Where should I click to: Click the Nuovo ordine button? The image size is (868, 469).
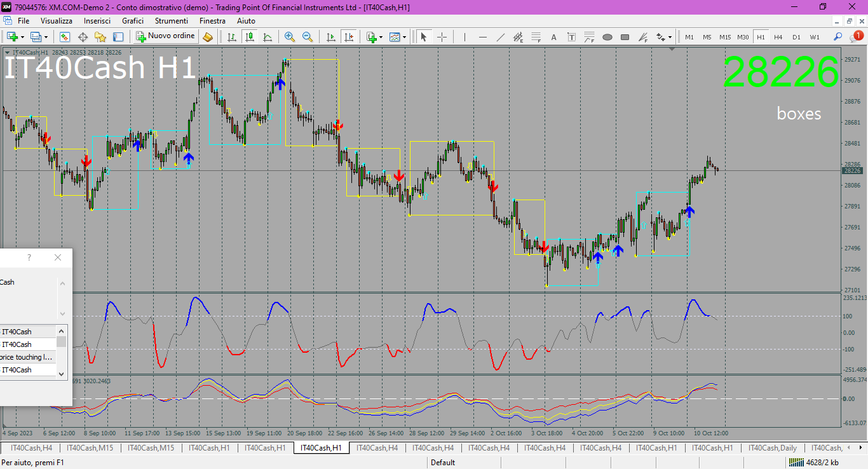[x=165, y=36]
